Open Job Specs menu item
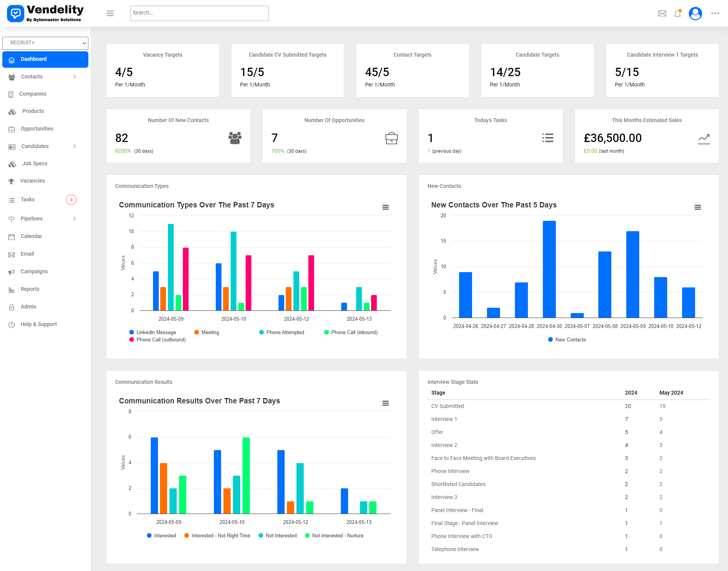Screen dimensions: 728x571 coord(35,163)
